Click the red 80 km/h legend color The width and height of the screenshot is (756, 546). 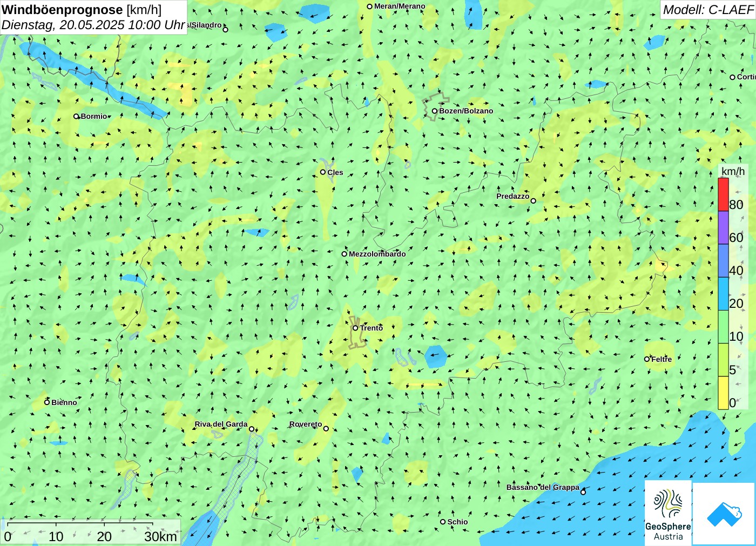[x=723, y=194]
